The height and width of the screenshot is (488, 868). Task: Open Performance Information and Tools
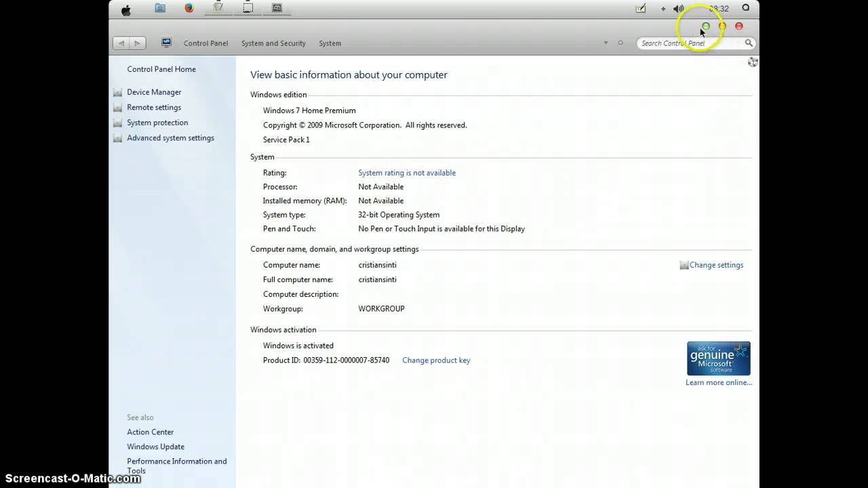click(177, 466)
